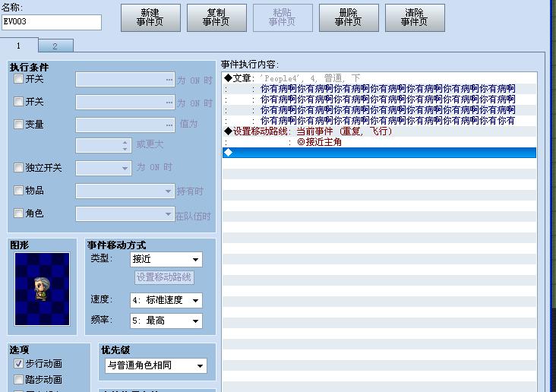Viewport: 556px width, 392px height.
Task: Open the 类型 movement type dropdown
Action: click(x=166, y=259)
